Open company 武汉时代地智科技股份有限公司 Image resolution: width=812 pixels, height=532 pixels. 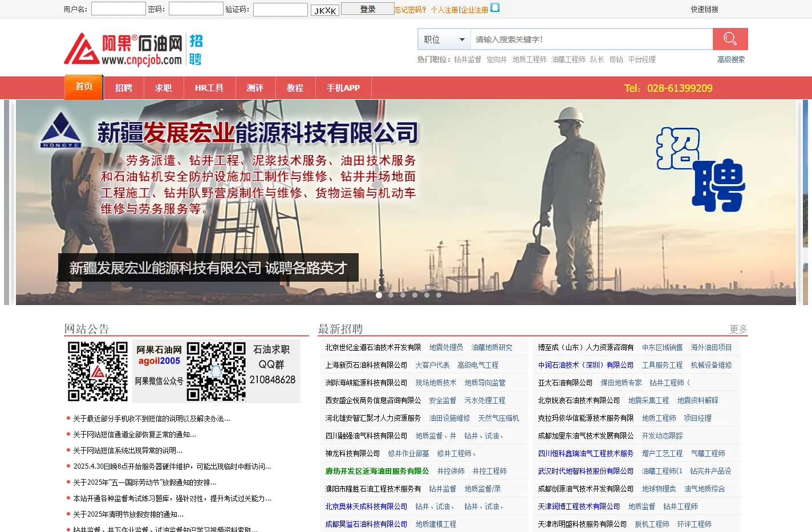click(586, 471)
